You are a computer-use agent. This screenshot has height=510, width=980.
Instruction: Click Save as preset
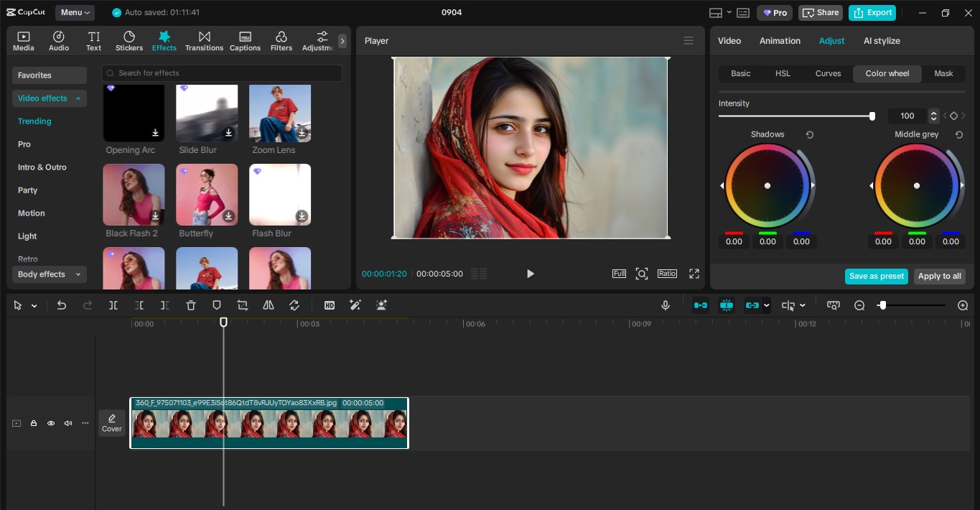876,276
